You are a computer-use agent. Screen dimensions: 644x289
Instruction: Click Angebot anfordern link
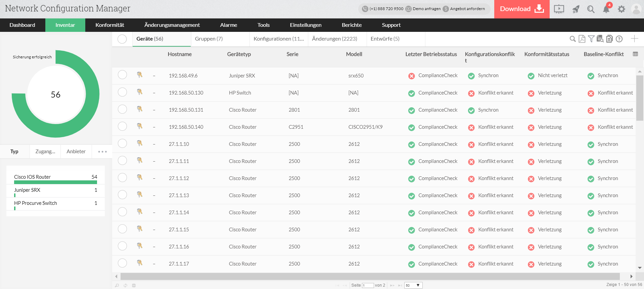pos(467,9)
